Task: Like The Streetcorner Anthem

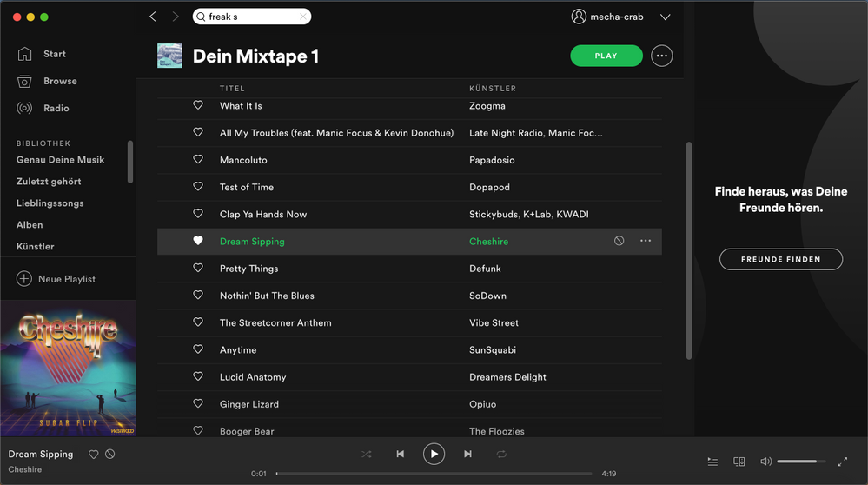Action: [x=197, y=322]
